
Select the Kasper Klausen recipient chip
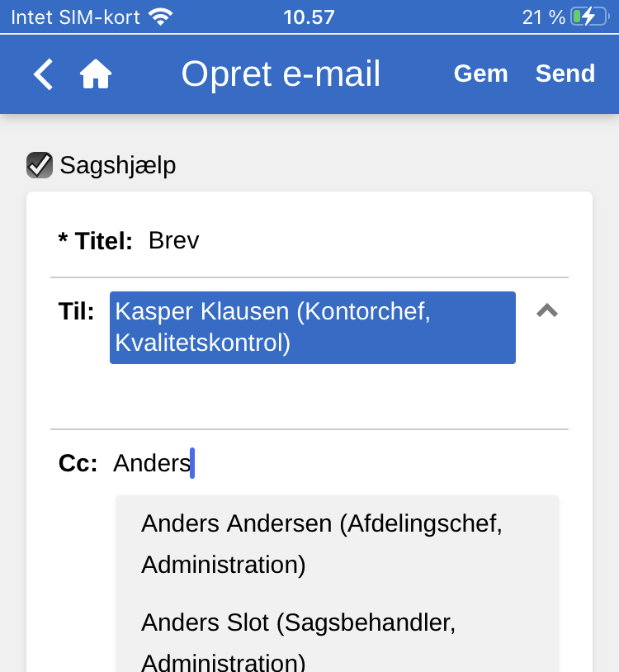pyautogui.click(x=312, y=327)
